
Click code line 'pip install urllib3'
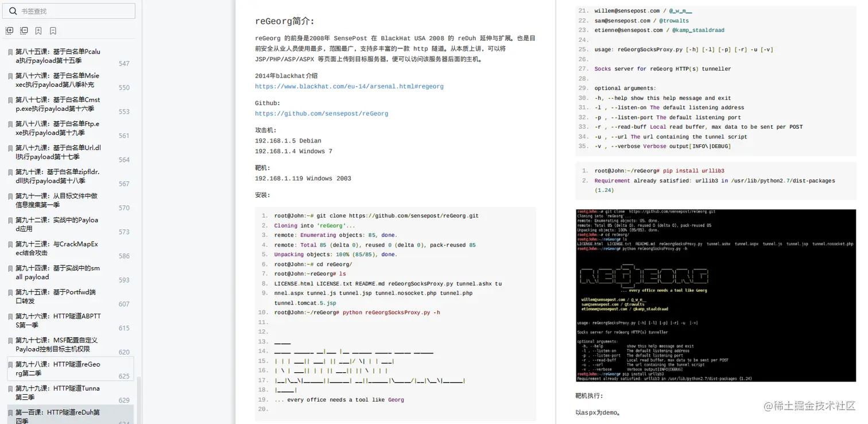point(659,171)
